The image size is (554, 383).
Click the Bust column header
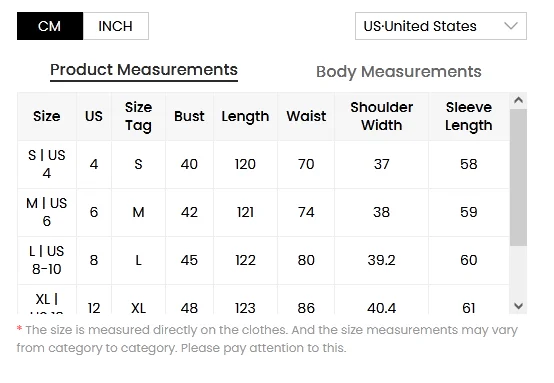[189, 117]
